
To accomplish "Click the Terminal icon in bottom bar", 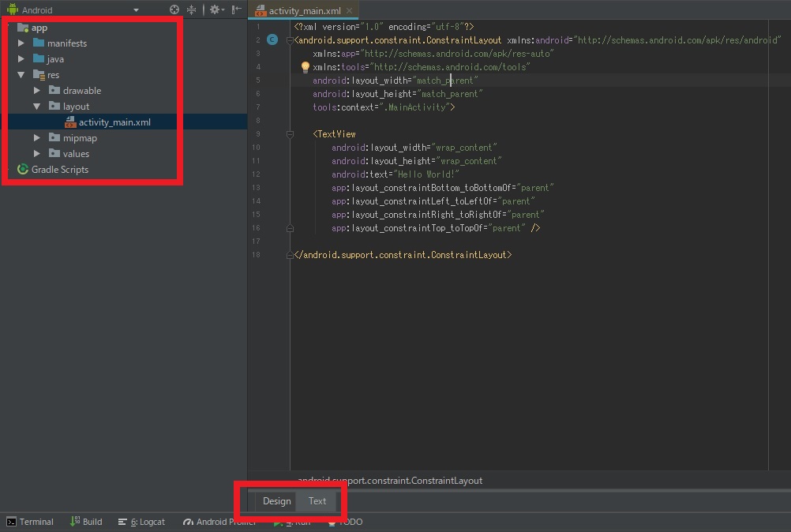I will pyautogui.click(x=11, y=522).
